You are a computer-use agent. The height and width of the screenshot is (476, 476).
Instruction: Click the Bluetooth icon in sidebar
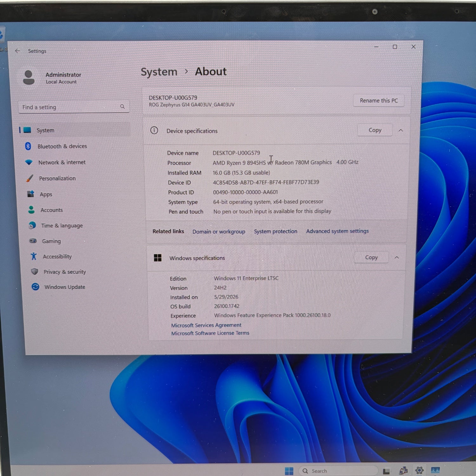point(28,146)
